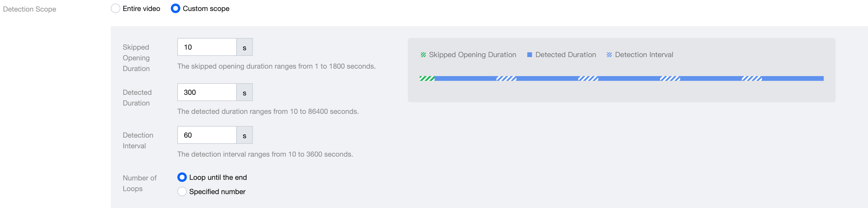Click the Detected Duration input field

pyautogui.click(x=207, y=92)
